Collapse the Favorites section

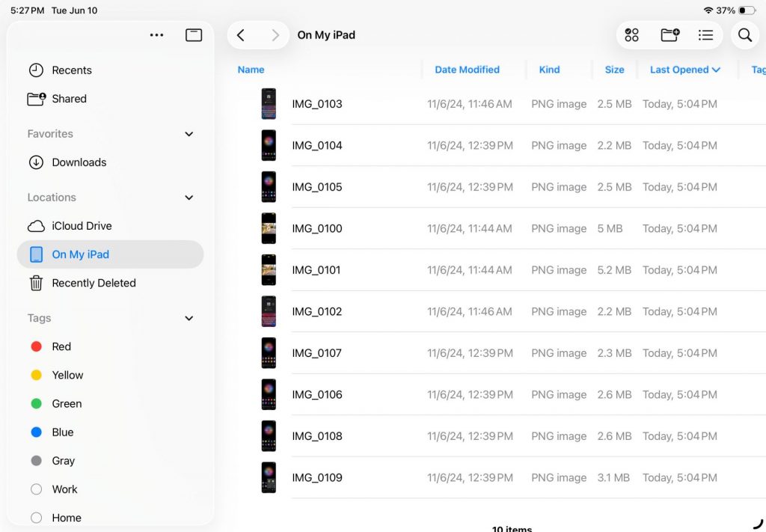189,134
